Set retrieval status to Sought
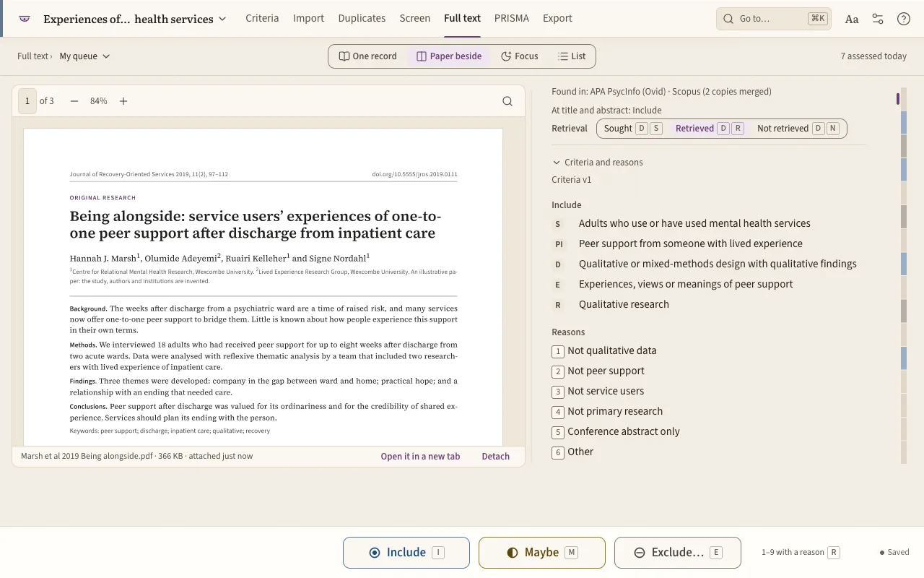Screen dimensions: 924x578 (x=632, y=128)
